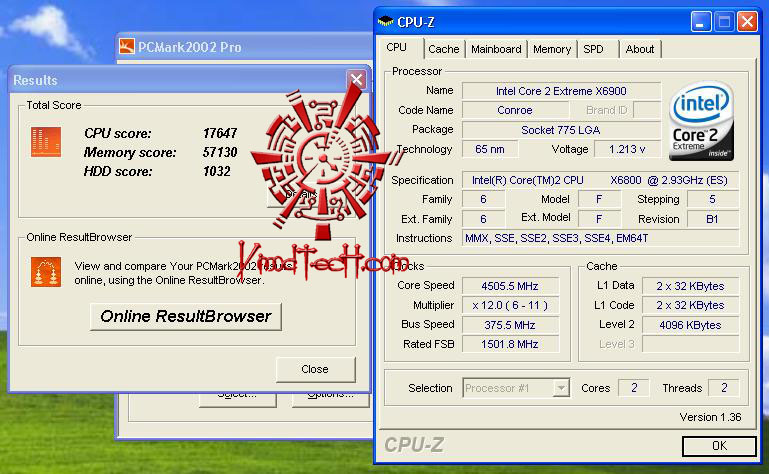
Task: Click the Threads value 2
Action: pyautogui.click(x=724, y=388)
